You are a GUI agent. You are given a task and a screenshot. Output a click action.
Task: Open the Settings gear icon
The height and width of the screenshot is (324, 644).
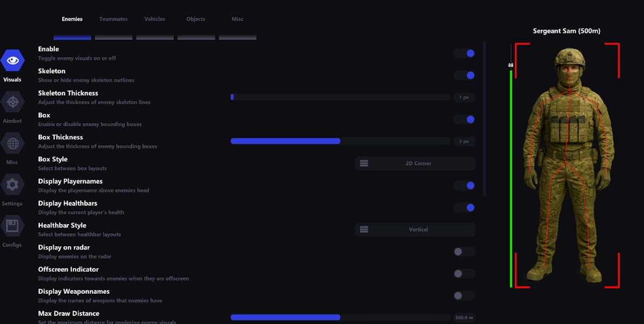click(x=12, y=184)
